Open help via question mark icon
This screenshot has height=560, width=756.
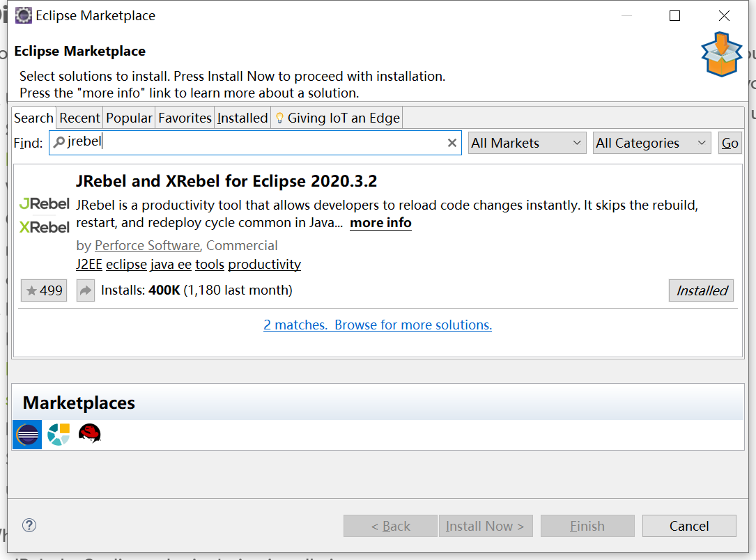pyautogui.click(x=29, y=525)
